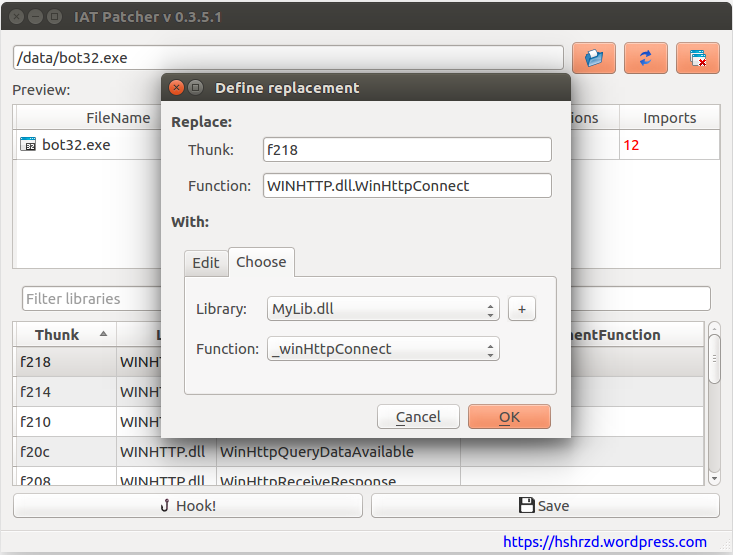
Task: Click the open file folder icon
Action: (x=594, y=58)
